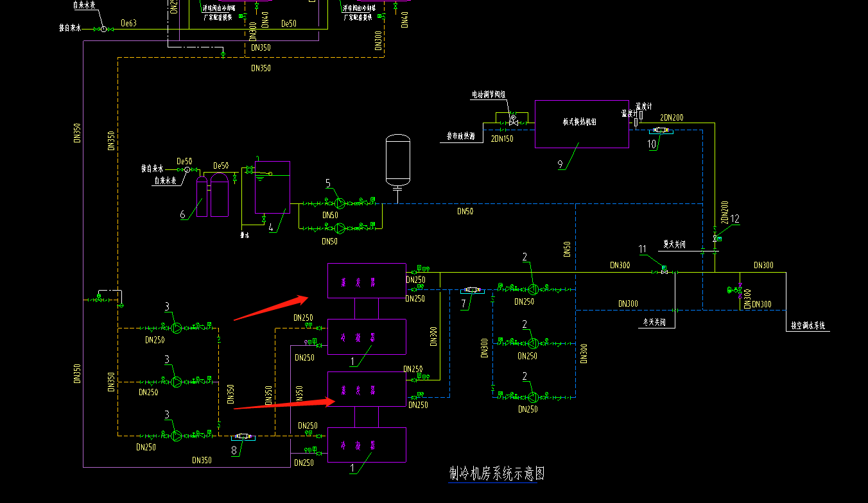The height and width of the screenshot is (503, 868).
Task: Pick the water meter circle on the De63 line
Action: point(103,29)
